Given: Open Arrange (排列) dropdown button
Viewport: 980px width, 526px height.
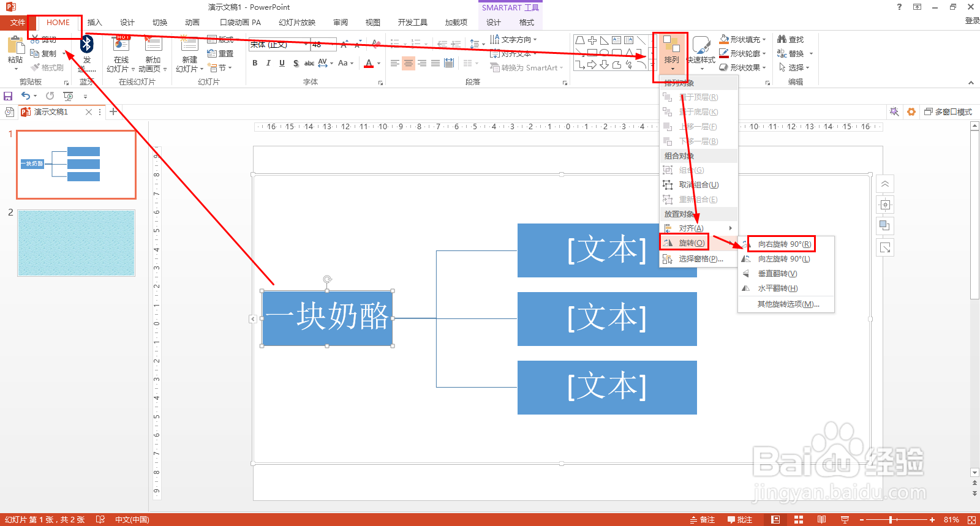Looking at the screenshot, I should pos(671,54).
